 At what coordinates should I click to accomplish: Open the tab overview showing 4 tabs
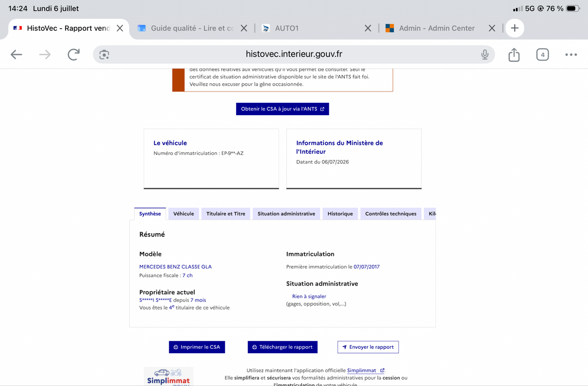[542, 54]
